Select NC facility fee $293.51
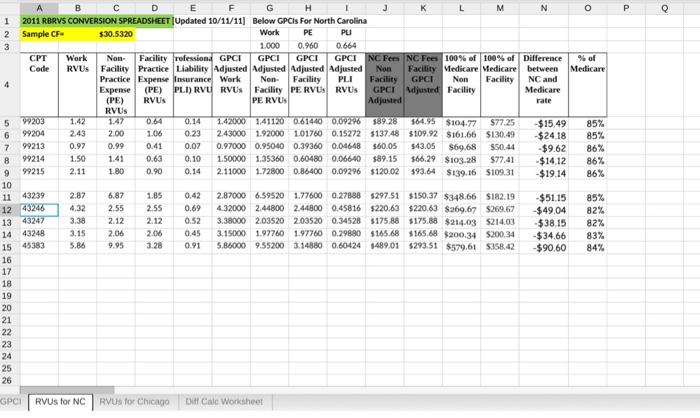700x418 pixels. tap(423, 247)
